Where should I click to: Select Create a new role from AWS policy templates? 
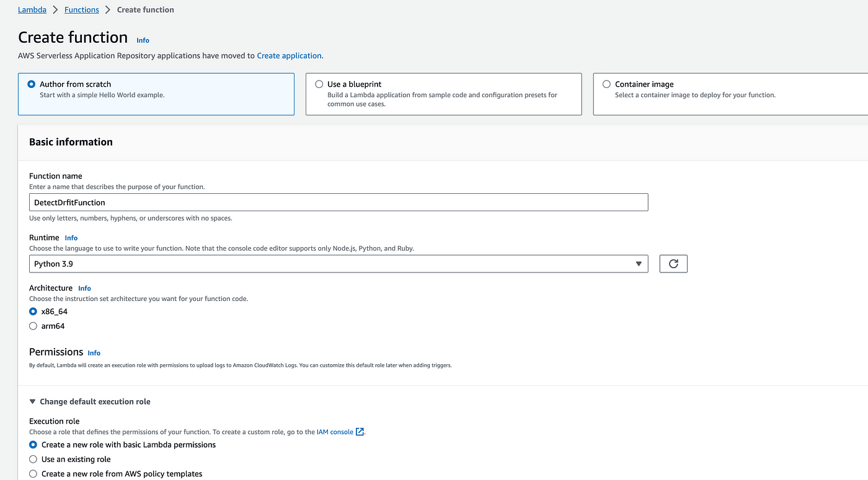coord(33,474)
